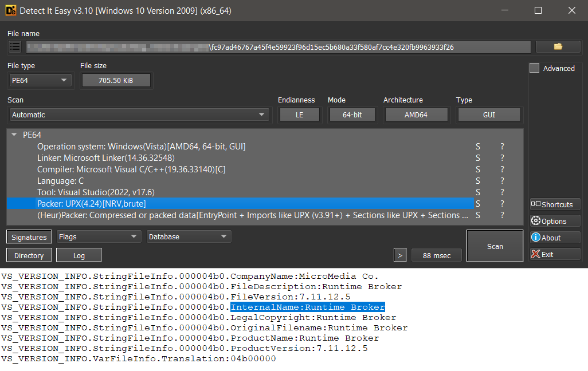The width and height of the screenshot is (588, 371).
Task: Open the Signatures viewer
Action: tap(29, 236)
